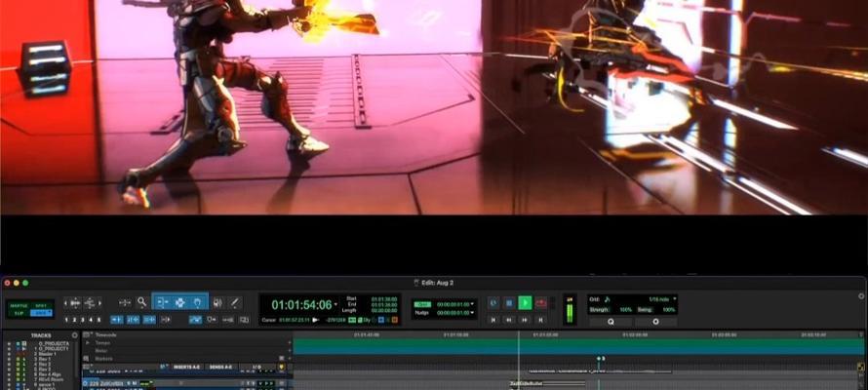Click the zoom-out left arrow
The height and width of the screenshot is (390, 868).
pos(66,303)
